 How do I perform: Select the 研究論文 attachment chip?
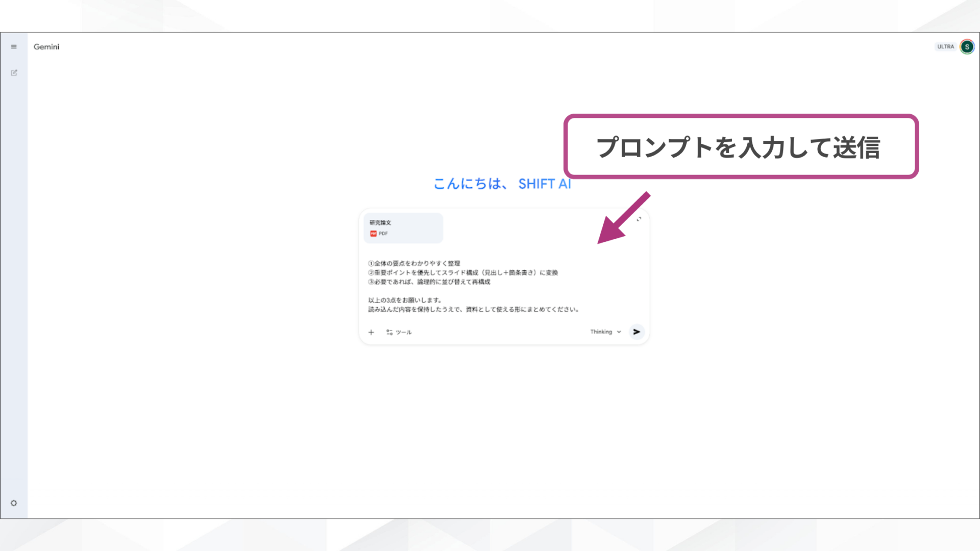[x=403, y=228]
